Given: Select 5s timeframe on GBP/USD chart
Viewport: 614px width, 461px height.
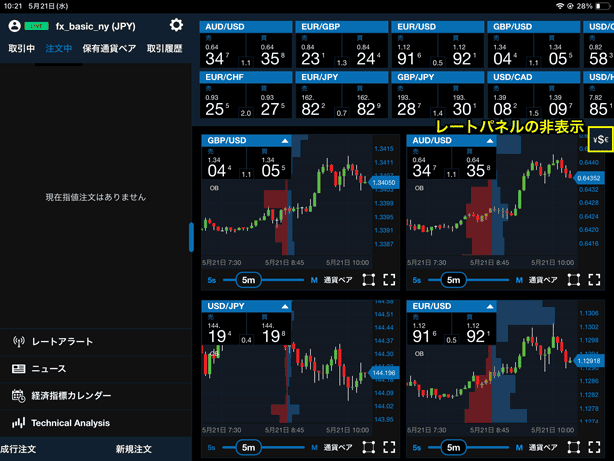Looking at the screenshot, I should [211, 280].
